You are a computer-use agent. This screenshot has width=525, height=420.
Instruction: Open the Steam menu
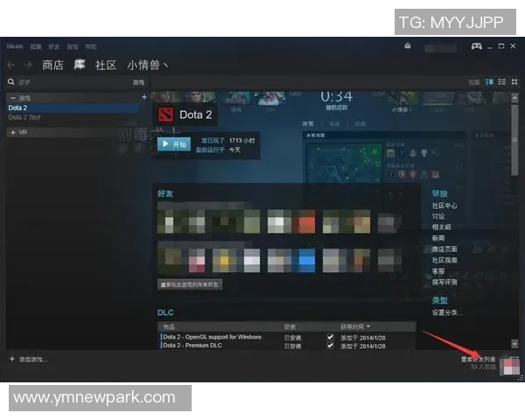coord(14,46)
